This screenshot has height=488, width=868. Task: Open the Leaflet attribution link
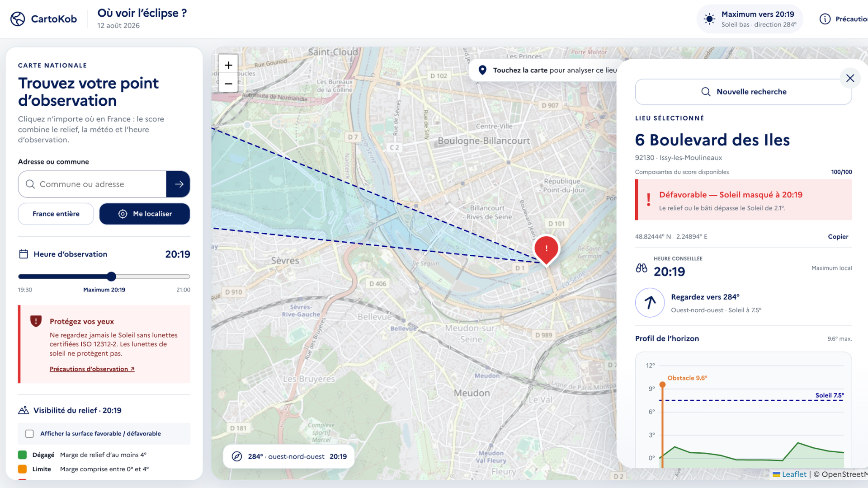tap(789, 474)
